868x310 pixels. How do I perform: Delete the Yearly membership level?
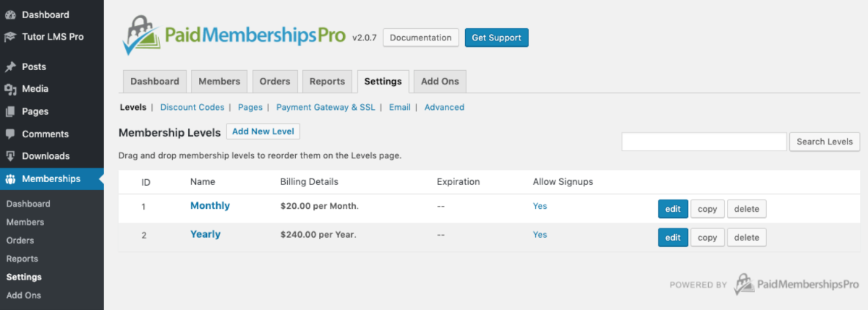pyautogui.click(x=746, y=238)
